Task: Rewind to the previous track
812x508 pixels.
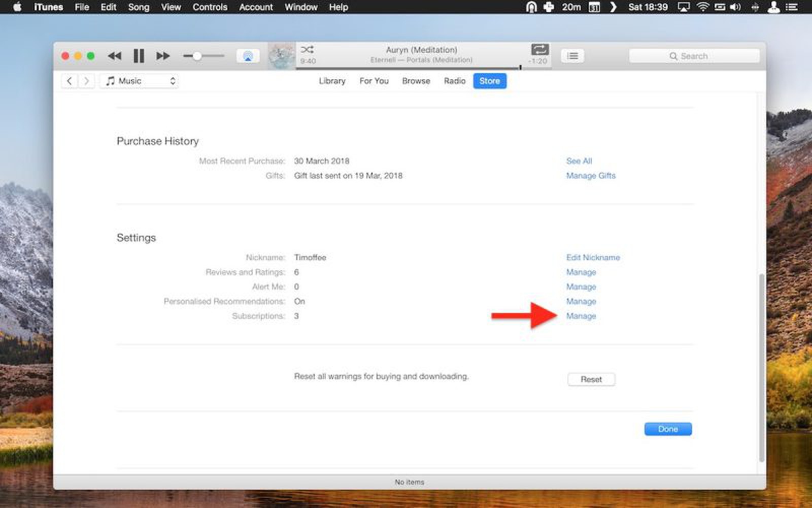Action: (114, 56)
